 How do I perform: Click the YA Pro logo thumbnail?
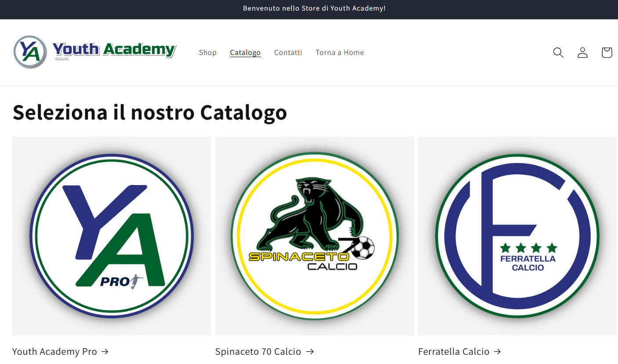112,236
